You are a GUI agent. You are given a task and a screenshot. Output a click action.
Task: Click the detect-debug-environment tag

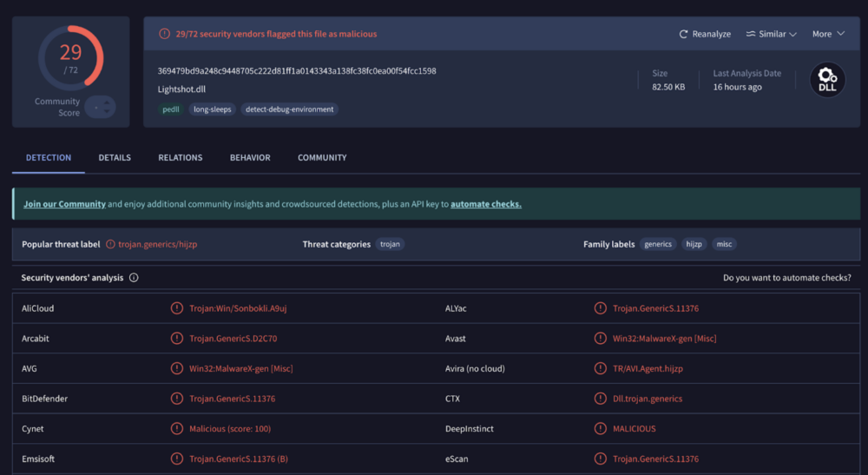click(290, 109)
